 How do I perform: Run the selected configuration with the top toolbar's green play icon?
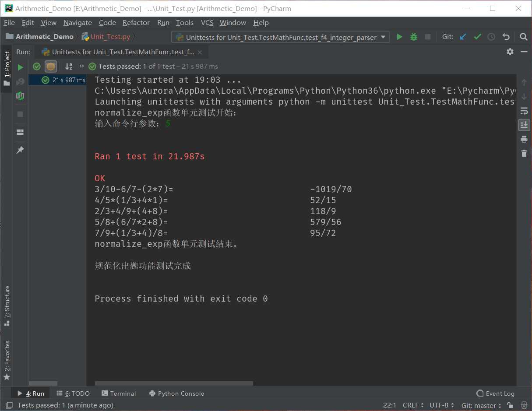(399, 37)
